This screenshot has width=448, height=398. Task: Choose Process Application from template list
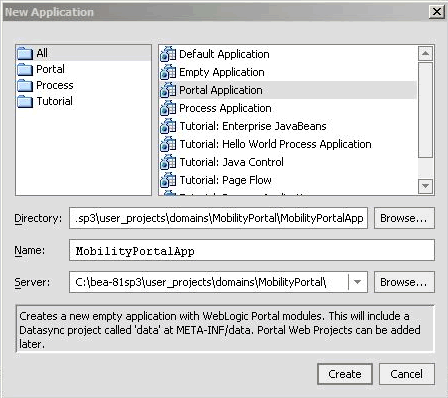click(225, 108)
